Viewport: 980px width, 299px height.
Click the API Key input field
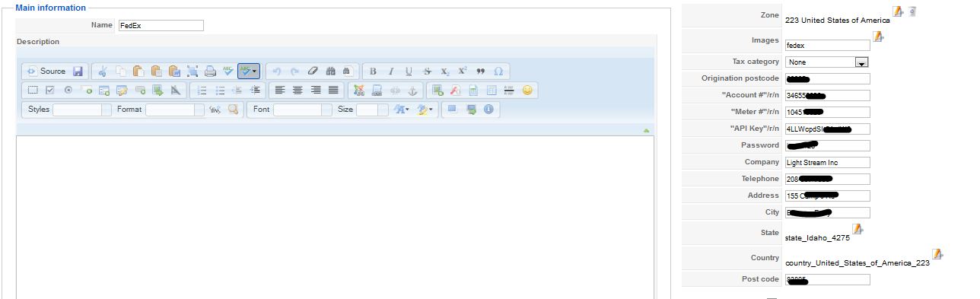pos(828,129)
